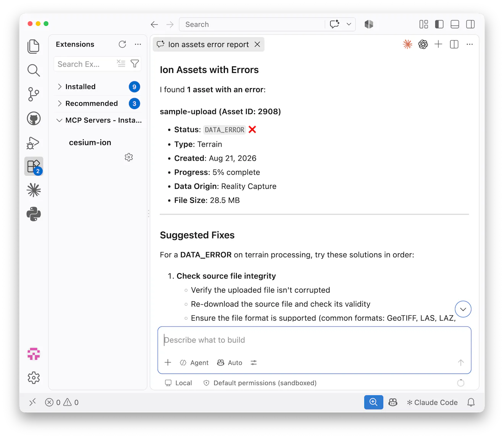Go forward with the right arrow
The height and width of the screenshot is (438, 504).
pos(170,24)
